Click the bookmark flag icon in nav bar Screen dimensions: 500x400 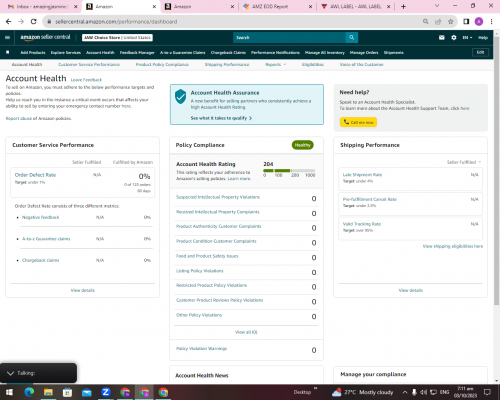click(8, 52)
